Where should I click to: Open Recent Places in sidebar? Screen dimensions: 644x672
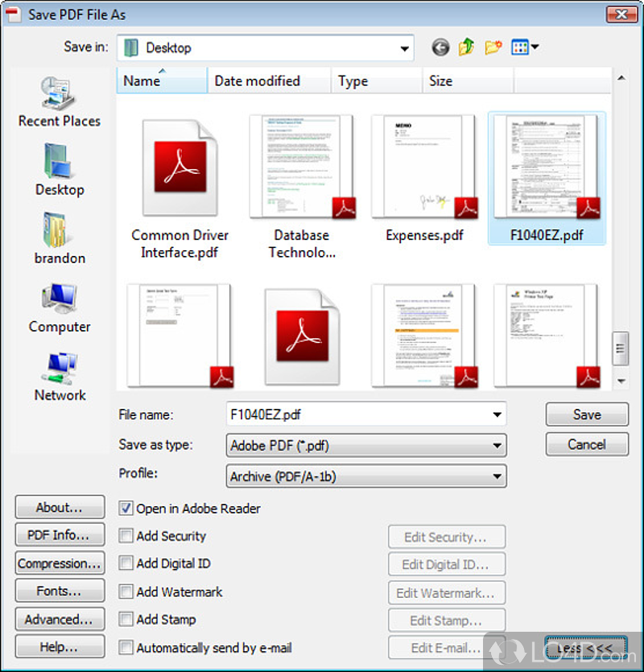60,102
